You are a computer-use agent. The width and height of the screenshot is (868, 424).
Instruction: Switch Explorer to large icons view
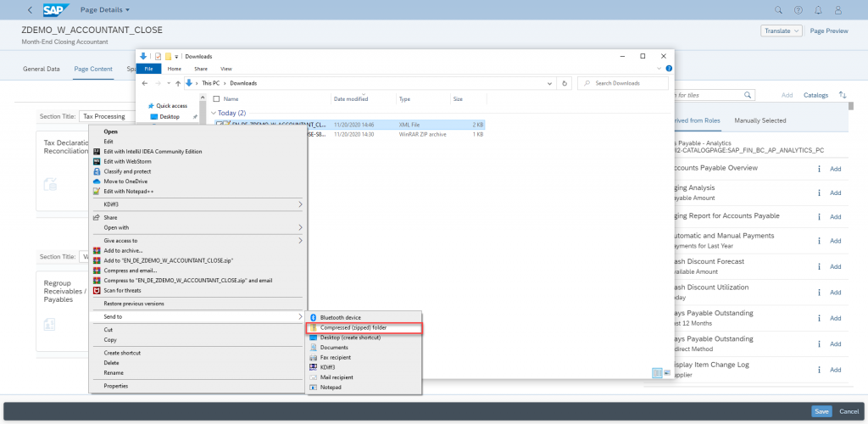pos(667,373)
